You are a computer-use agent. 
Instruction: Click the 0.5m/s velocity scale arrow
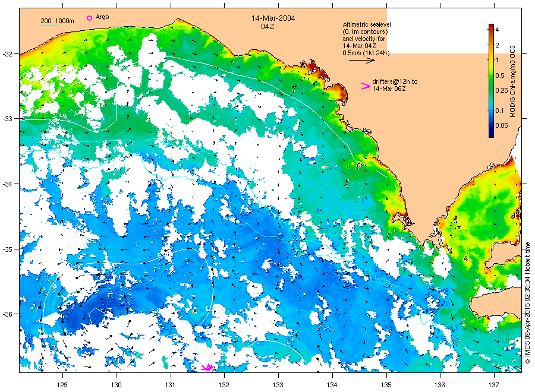[361, 61]
